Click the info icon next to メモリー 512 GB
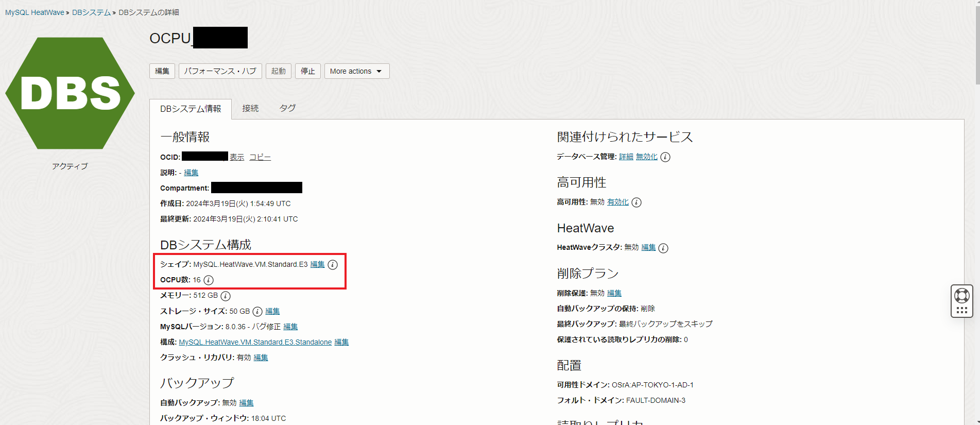Viewport: 980px width, 425px height. [x=226, y=296]
